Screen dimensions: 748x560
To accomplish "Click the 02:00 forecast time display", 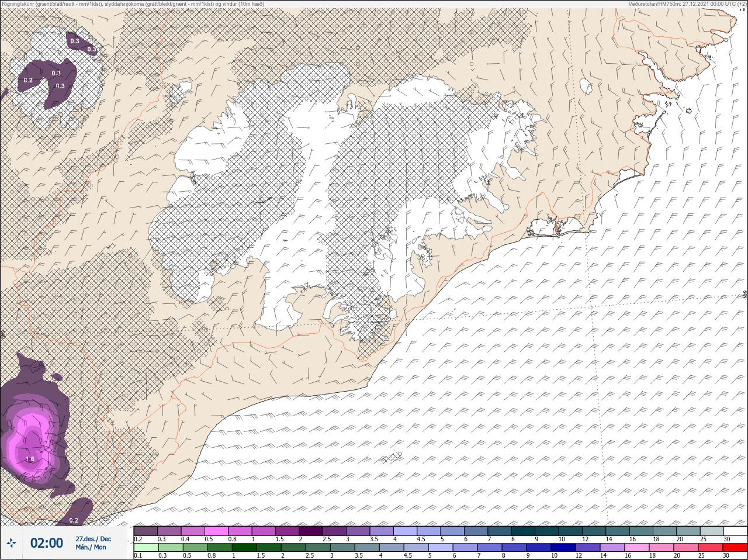I will pos(47,543).
